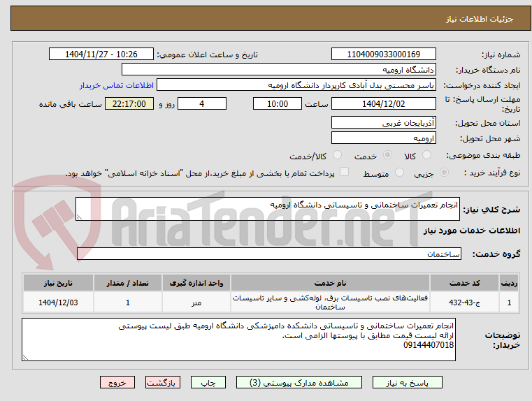The image size is (532, 401).
Task: Click service code cell ج-43-432
Action: coord(464,302)
